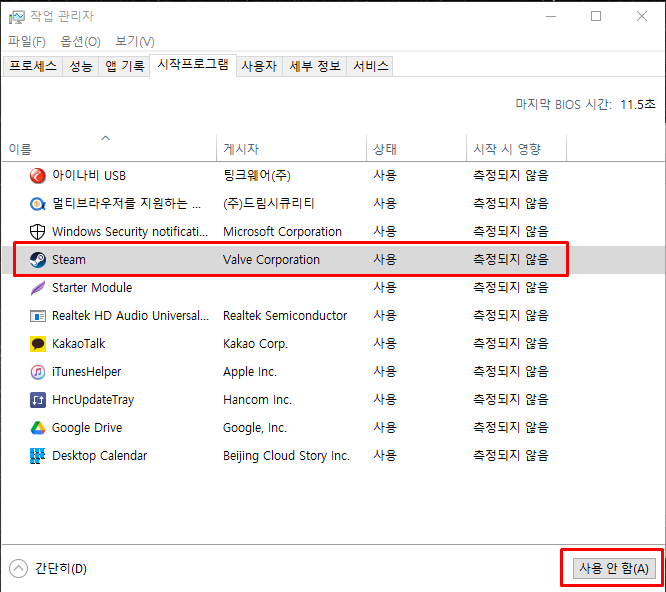Select the HncUpdateTray entry name

coord(93,400)
